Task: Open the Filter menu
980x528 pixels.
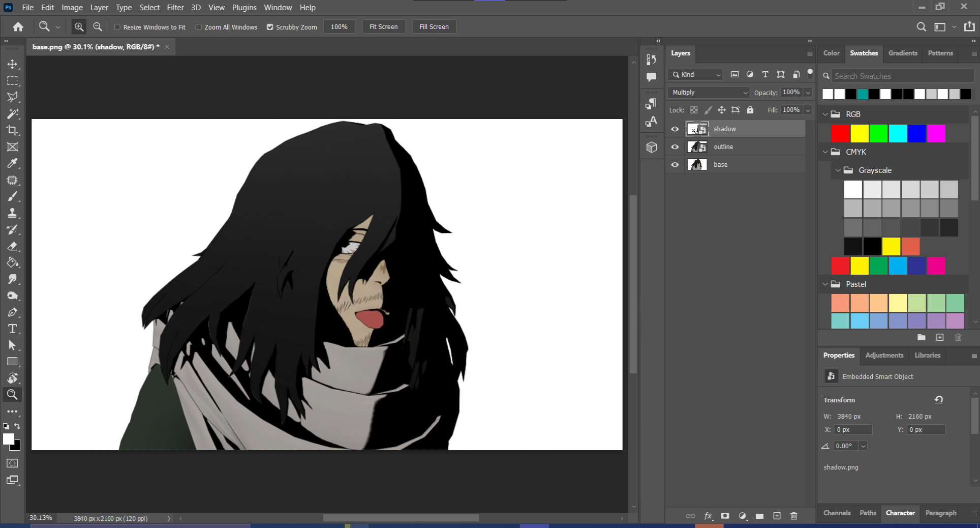Action: point(175,8)
